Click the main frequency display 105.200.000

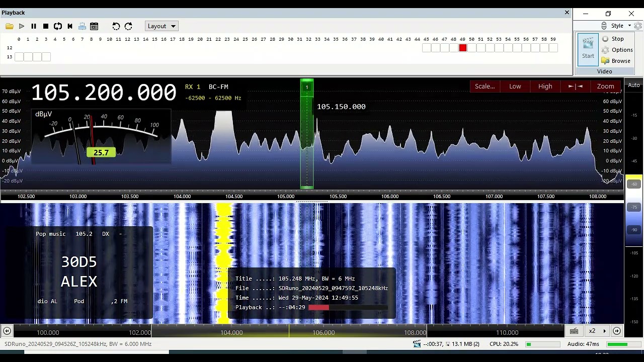click(x=104, y=93)
